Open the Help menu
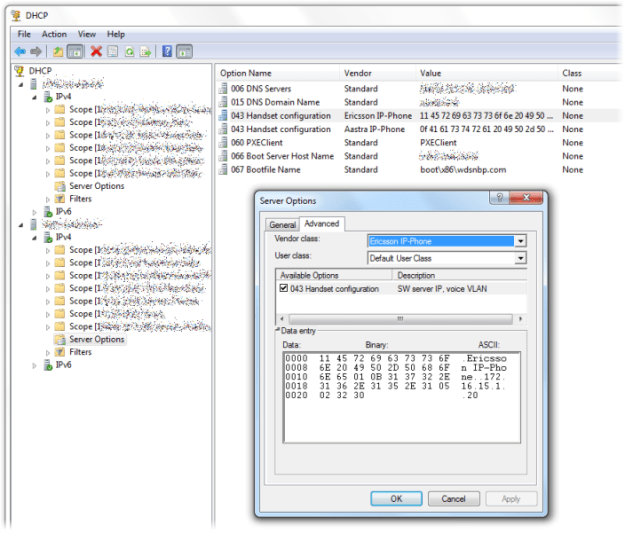625x533 pixels. pyautogui.click(x=116, y=34)
